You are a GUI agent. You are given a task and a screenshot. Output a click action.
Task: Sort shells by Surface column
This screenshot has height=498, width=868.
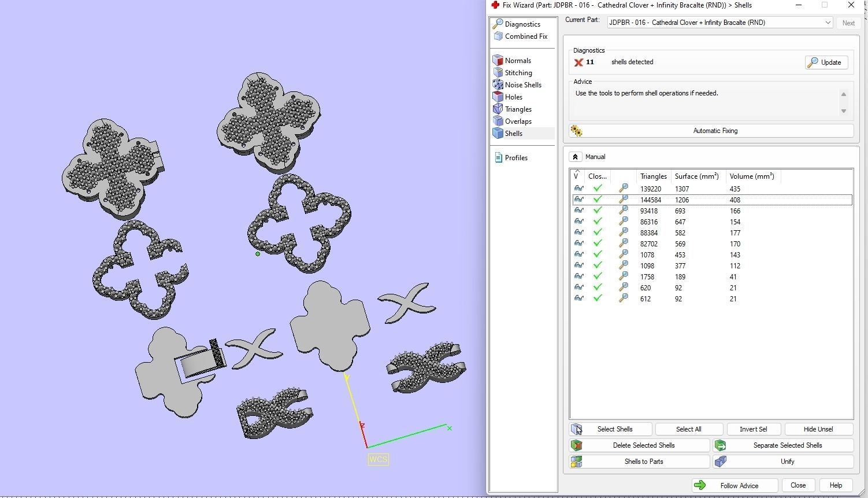click(697, 176)
